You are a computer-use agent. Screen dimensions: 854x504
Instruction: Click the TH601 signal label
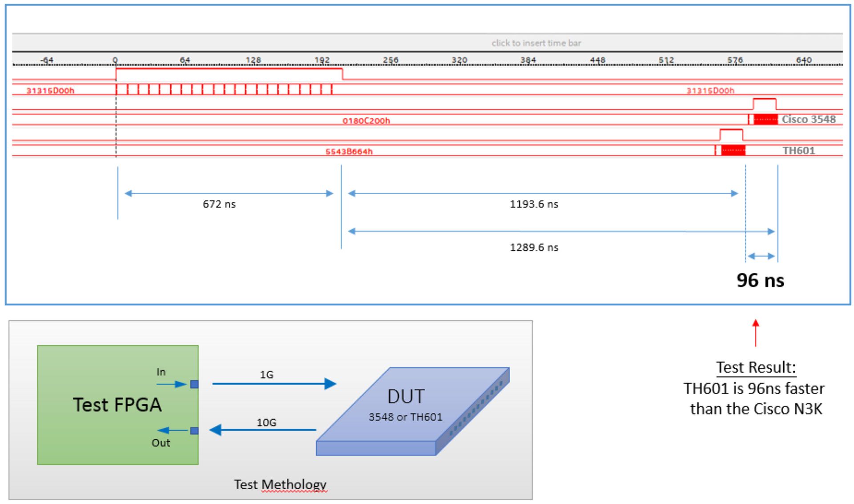point(798,151)
